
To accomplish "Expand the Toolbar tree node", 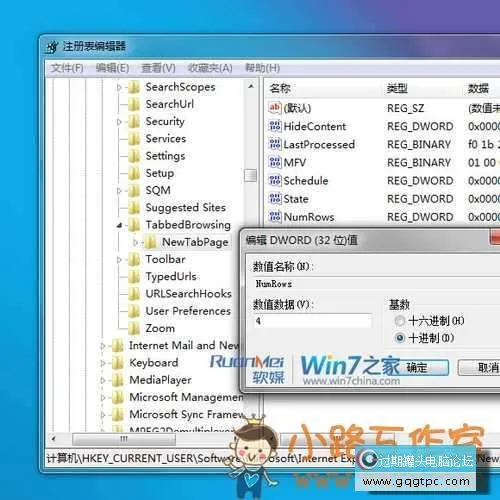I will tap(119, 260).
